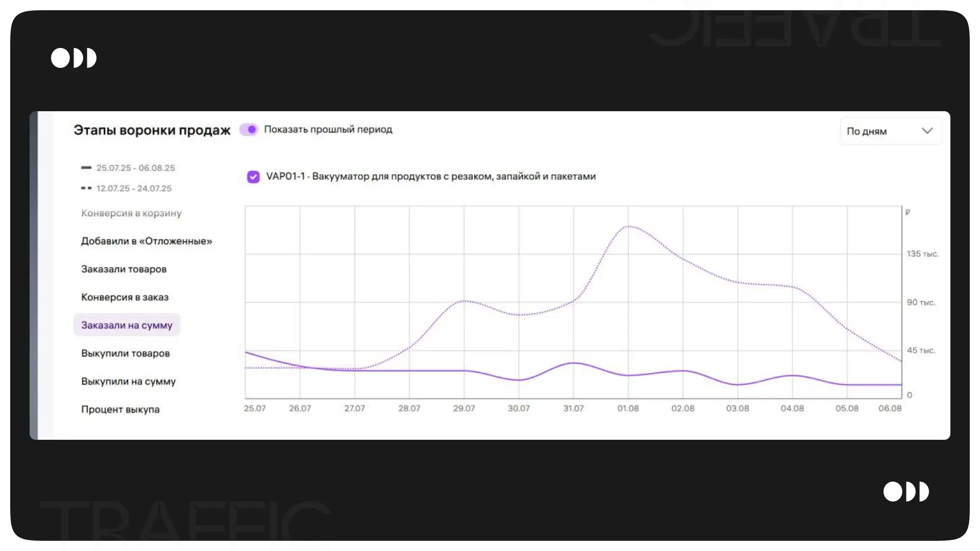This screenshot has height=551, width=980.
Task: Click the bottom-right three-dot logo icon
Action: click(x=906, y=491)
